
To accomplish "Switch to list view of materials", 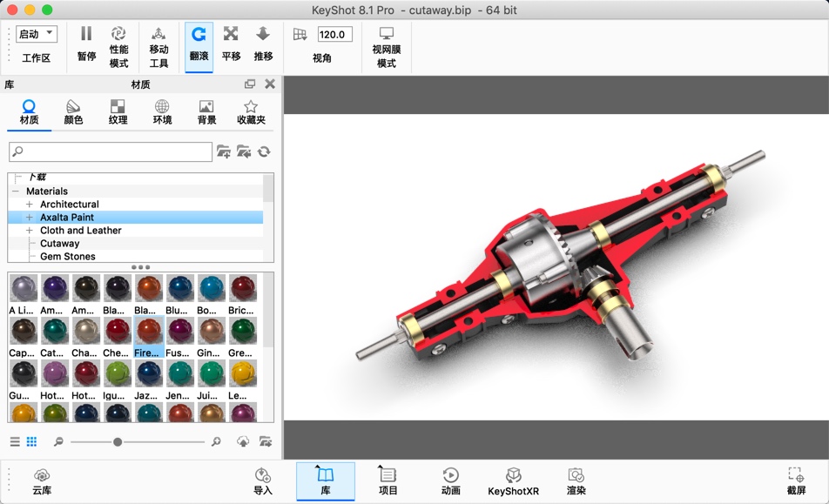I will pos(16,441).
